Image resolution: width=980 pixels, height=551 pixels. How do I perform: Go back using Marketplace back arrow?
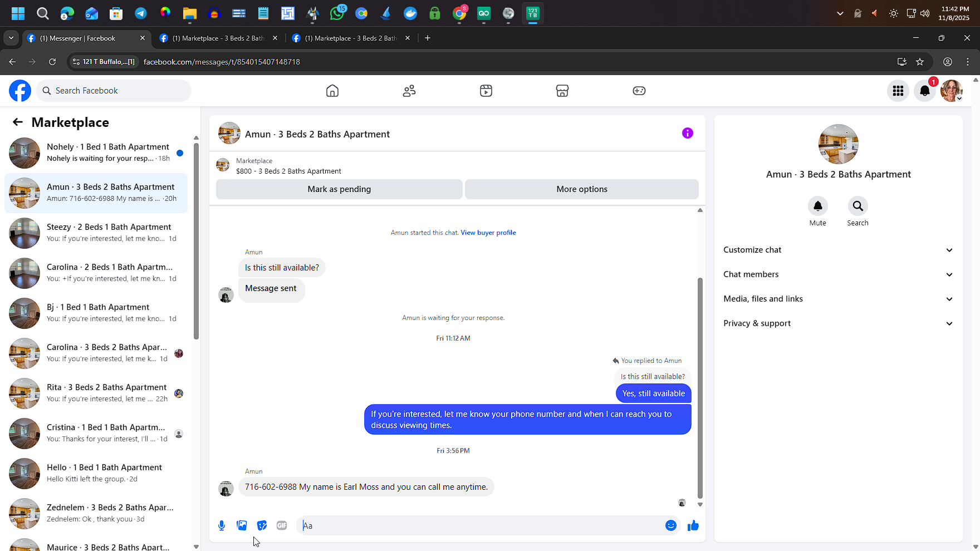18,122
